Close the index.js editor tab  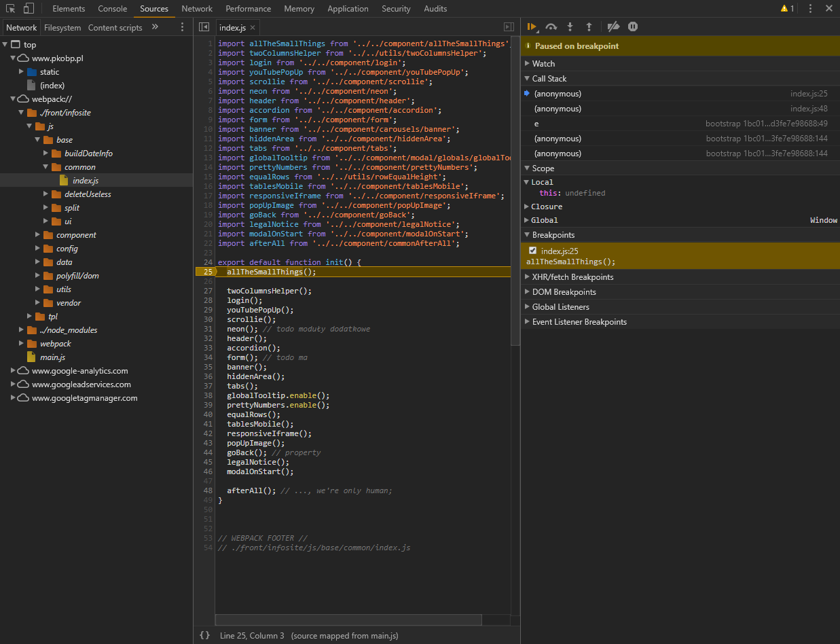[x=253, y=28]
